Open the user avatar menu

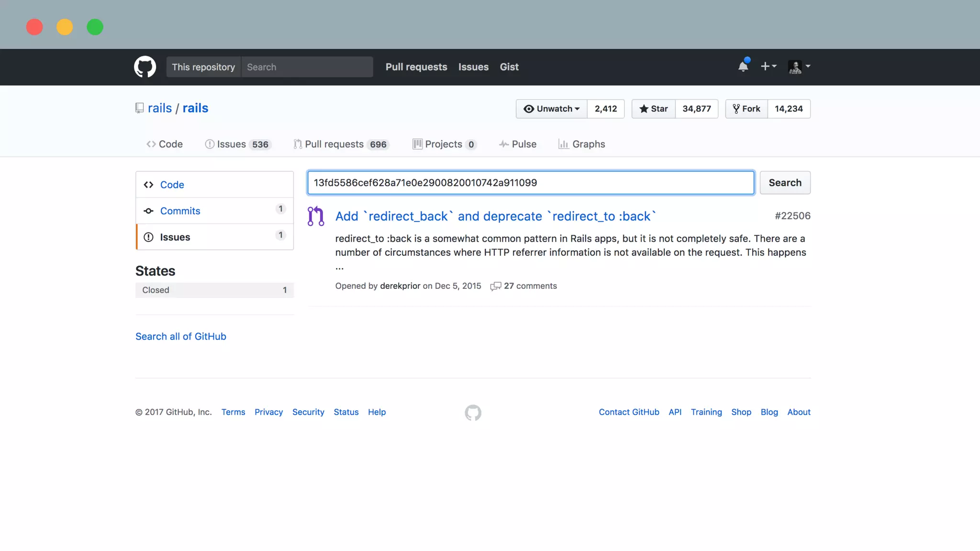point(799,66)
